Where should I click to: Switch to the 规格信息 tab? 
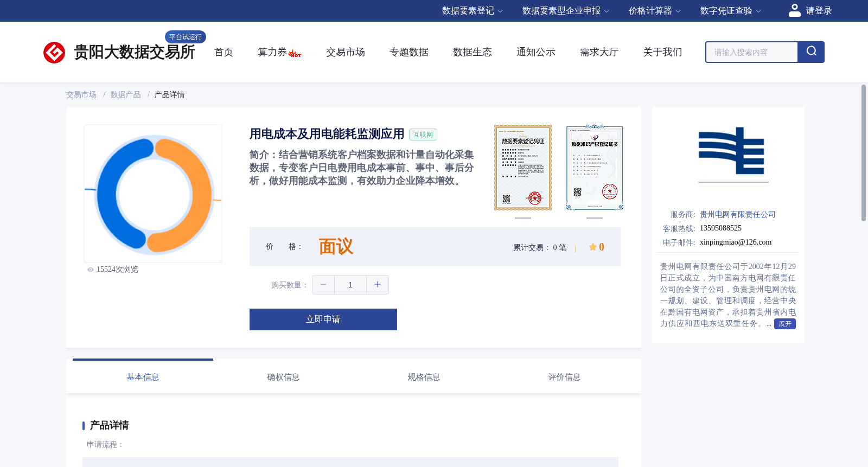pos(424,377)
